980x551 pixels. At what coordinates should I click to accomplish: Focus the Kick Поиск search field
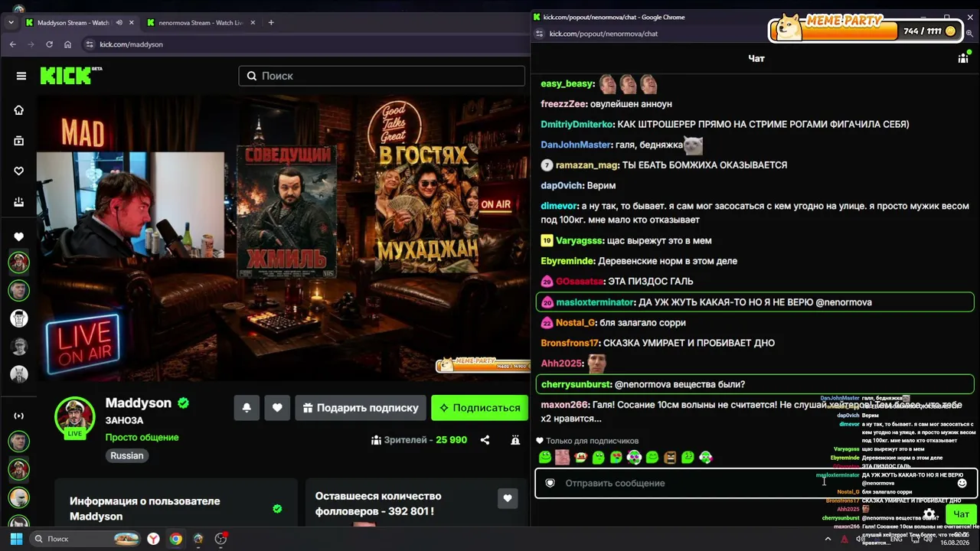pos(382,76)
